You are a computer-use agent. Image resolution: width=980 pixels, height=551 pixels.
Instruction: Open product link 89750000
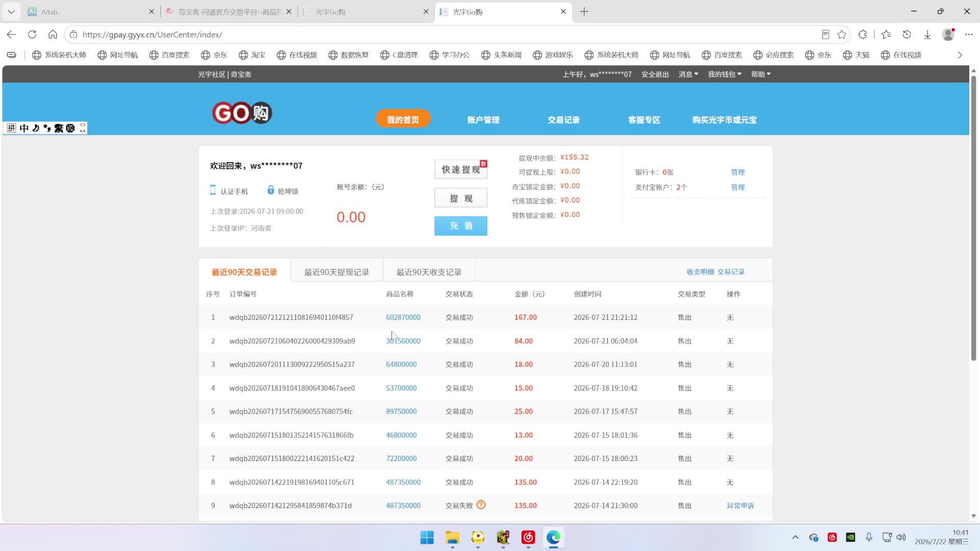[401, 411]
